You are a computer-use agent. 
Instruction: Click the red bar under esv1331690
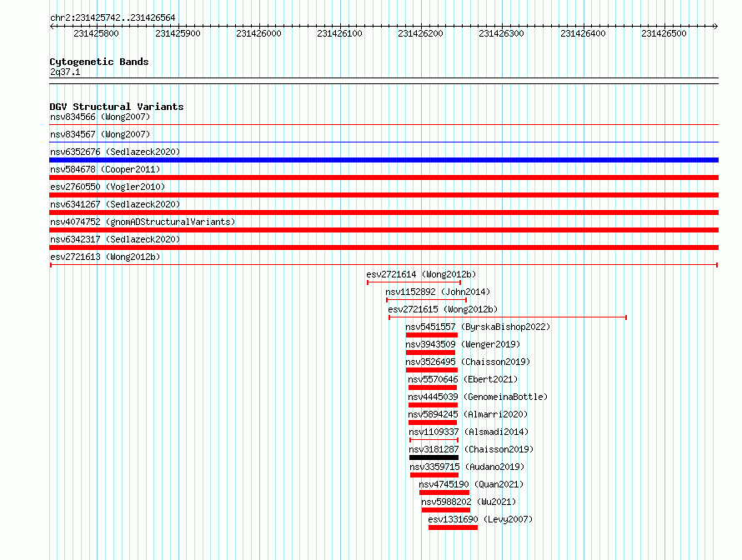point(454,527)
